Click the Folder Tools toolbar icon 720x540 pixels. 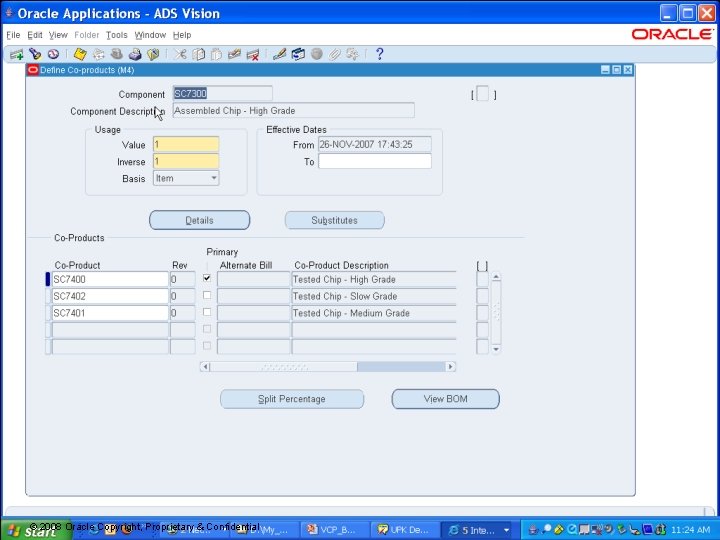pyautogui.click(x=353, y=55)
